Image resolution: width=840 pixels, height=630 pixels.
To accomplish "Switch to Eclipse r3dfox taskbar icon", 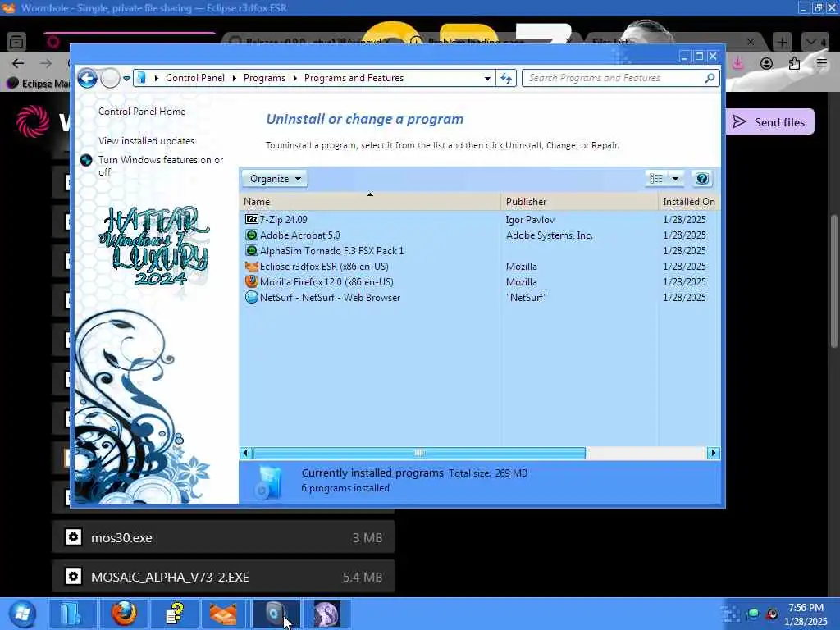I will click(225, 614).
